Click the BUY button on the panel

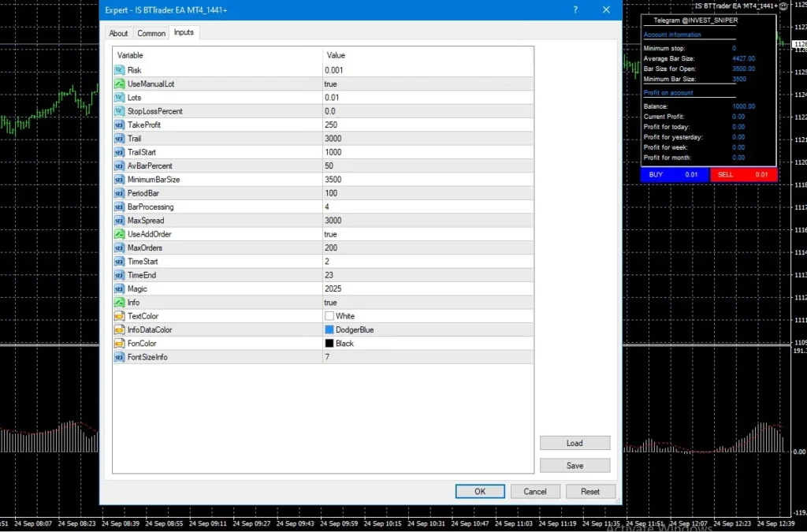tap(674, 174)
